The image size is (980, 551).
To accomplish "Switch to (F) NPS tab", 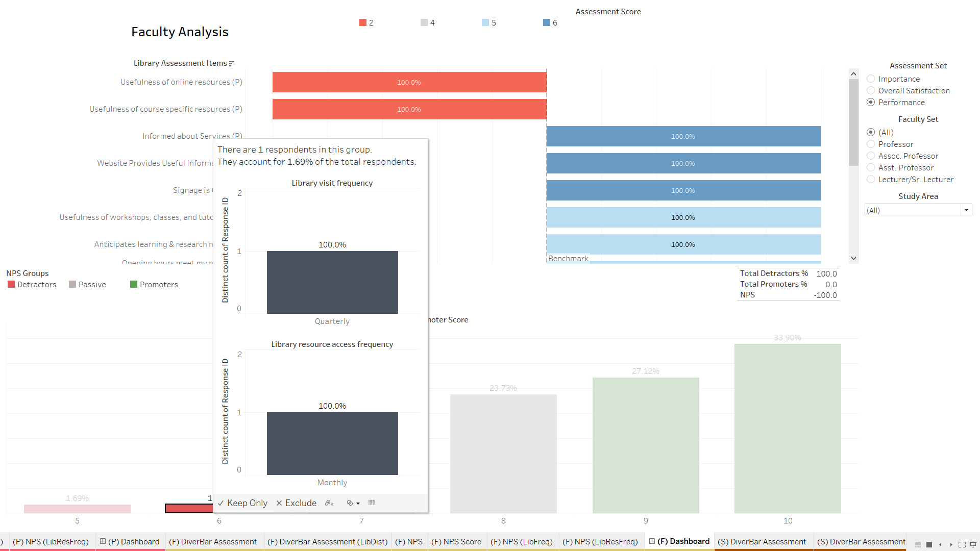I will (x=409, y=541).
